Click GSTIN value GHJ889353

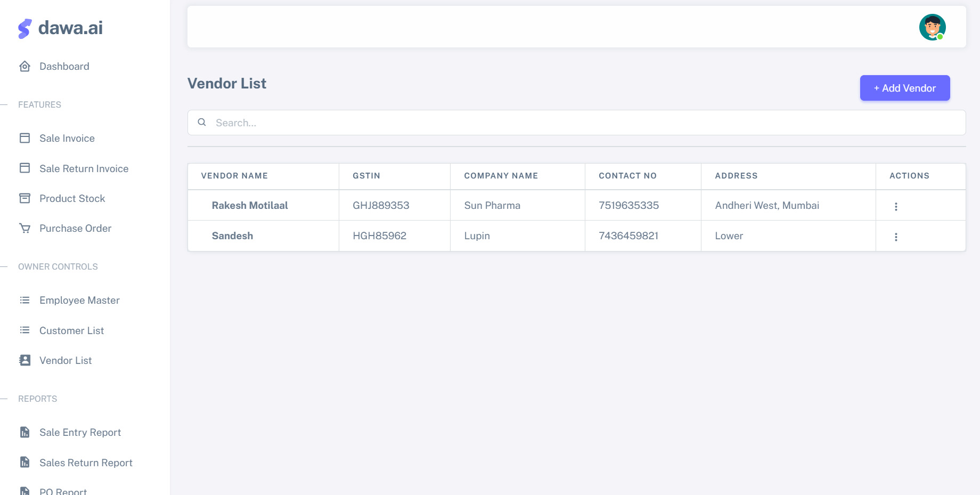381,205
